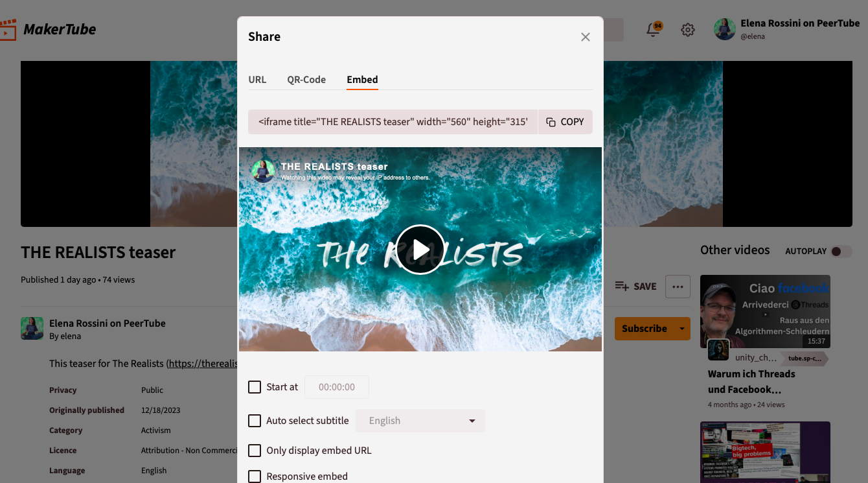
Task: Open the Warum ich Threads video thumbnail
Action: coord(765,311)
